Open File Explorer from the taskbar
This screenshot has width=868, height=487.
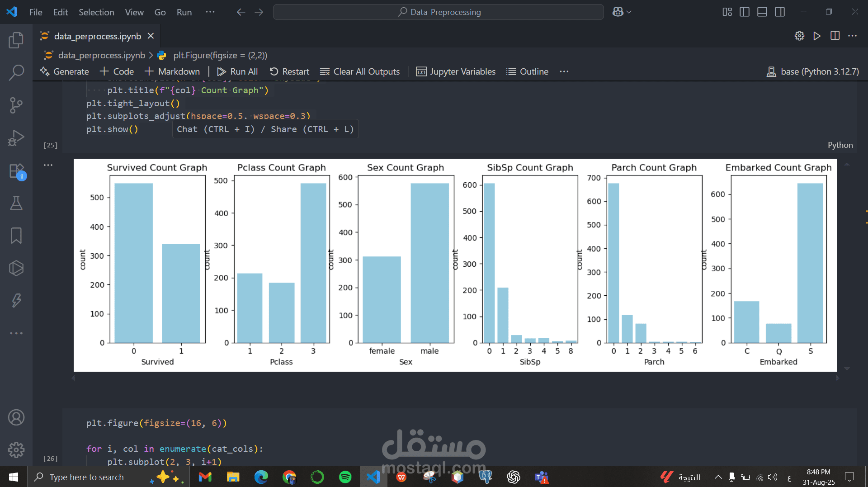pyautogui.click(x=233, y=477)
